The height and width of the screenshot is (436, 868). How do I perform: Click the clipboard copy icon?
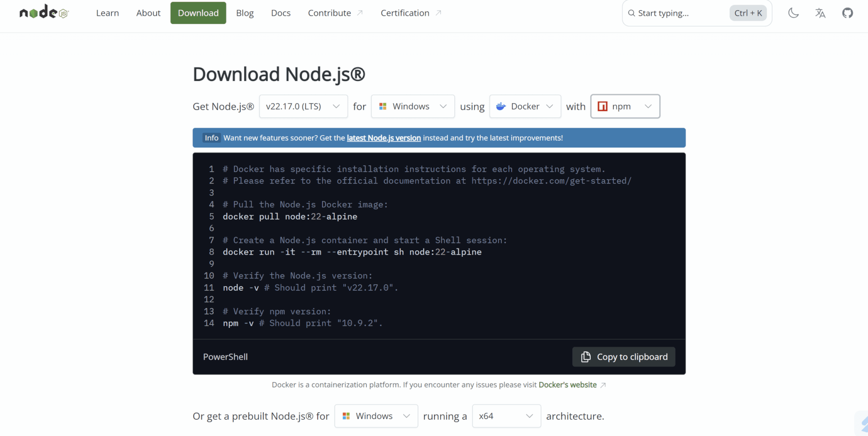(586, 357)
